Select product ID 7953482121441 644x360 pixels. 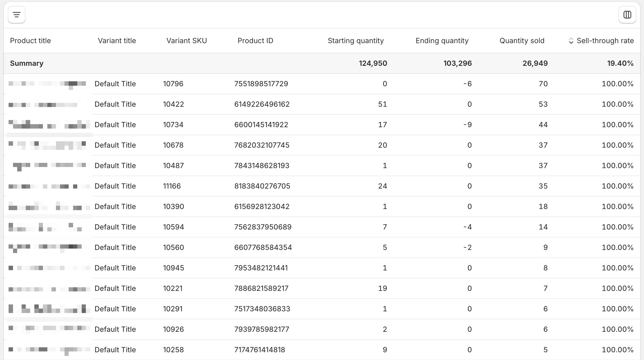point(261,268)
